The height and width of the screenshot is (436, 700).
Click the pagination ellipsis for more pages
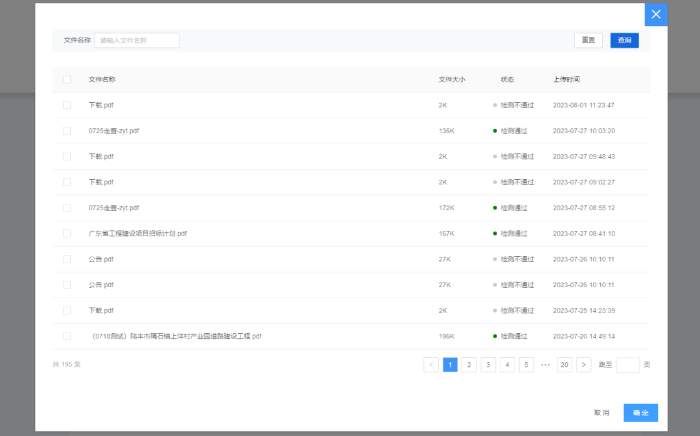coord(545,365)
